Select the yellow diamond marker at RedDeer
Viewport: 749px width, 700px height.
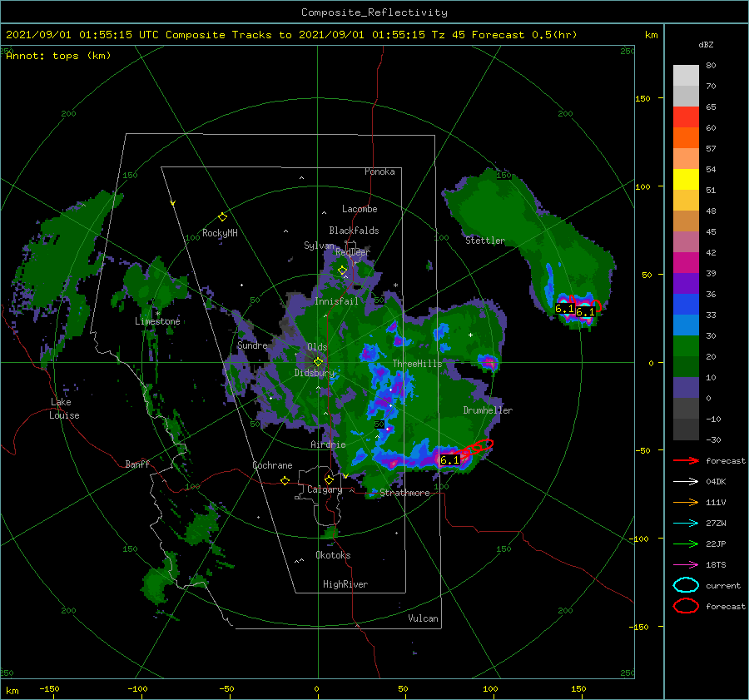tap(342, 271)
